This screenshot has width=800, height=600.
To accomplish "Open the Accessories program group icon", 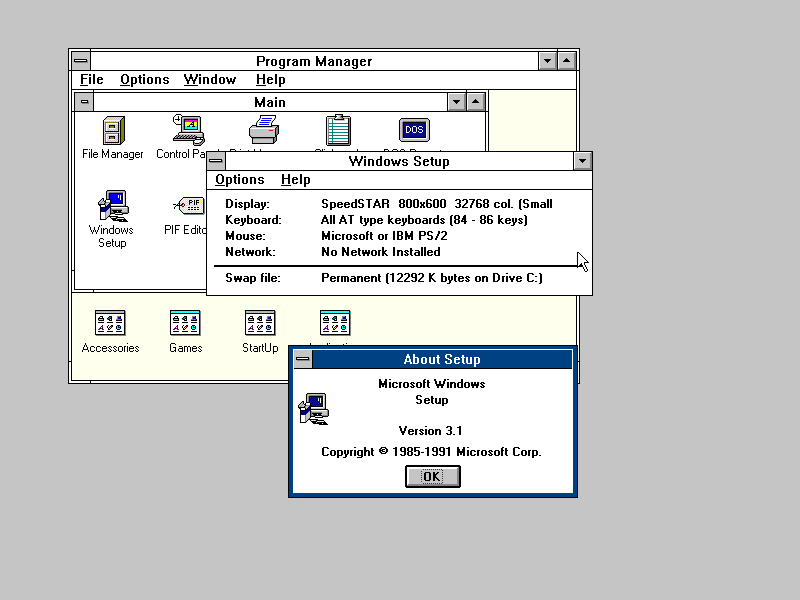I will point(110,323).
